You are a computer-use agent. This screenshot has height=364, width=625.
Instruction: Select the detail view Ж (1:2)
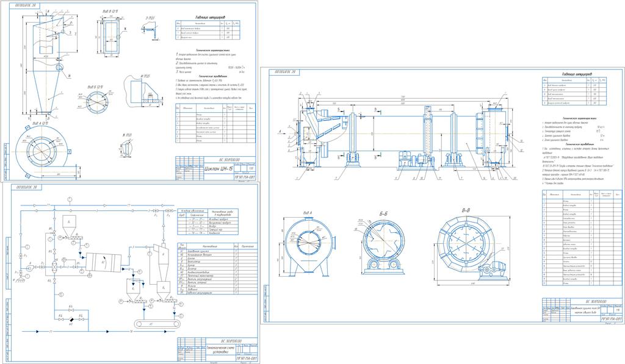126,148
